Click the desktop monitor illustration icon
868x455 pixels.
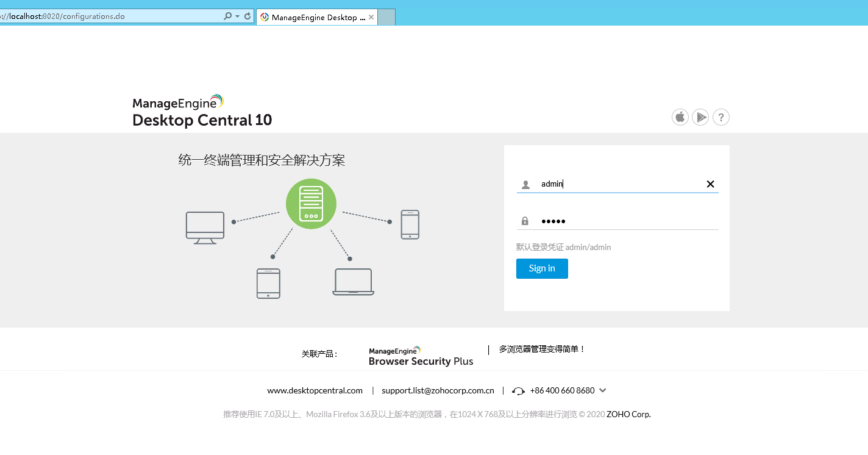[205, 227]
